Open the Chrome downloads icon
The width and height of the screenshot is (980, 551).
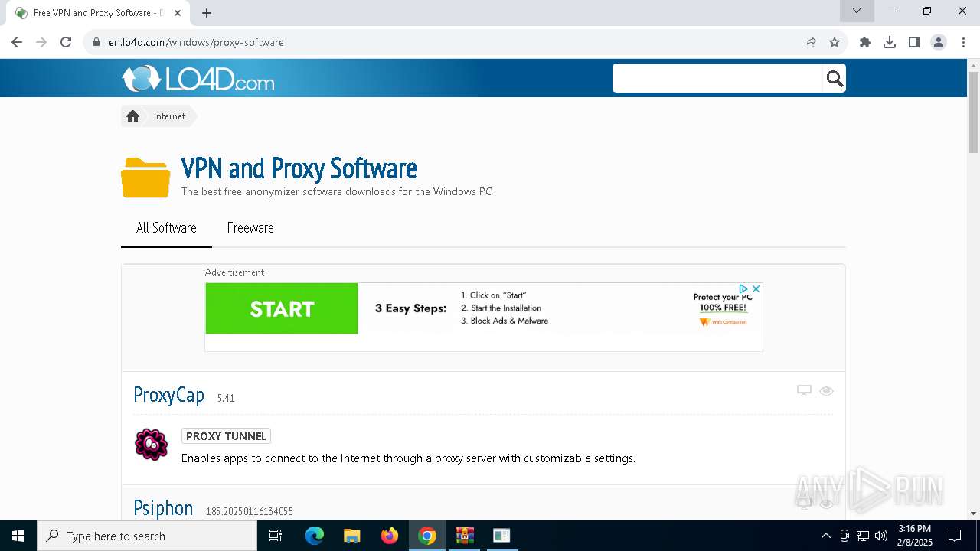(890, 42)
